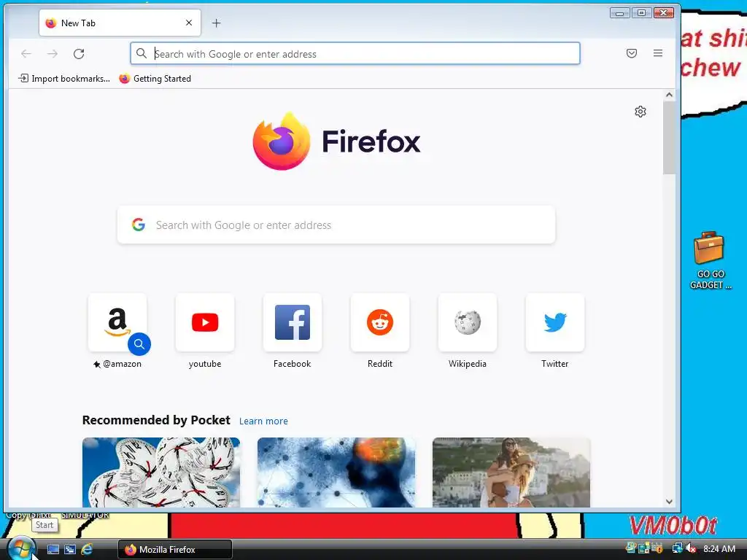The width and height of the screenshot is (747, 560).
Task: Open the Pocket story with brain illustration
Action: (336, 472)
